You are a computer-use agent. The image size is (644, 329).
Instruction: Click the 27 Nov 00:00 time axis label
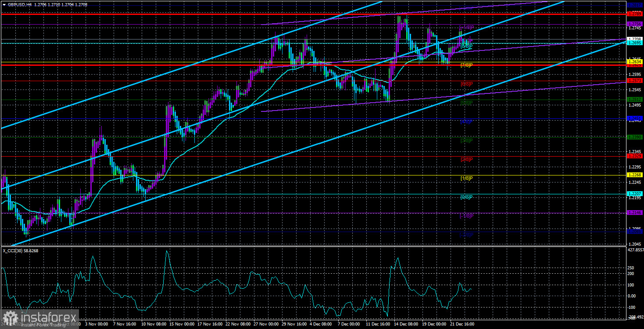[x=266, y=325]
